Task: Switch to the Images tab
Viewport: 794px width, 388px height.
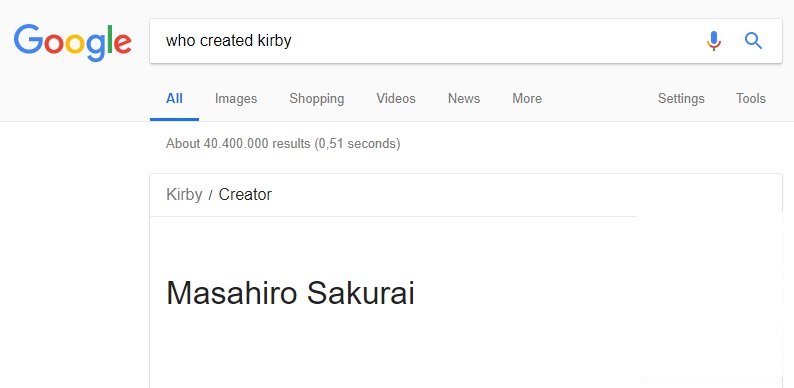Action: (x=236, y=98)
